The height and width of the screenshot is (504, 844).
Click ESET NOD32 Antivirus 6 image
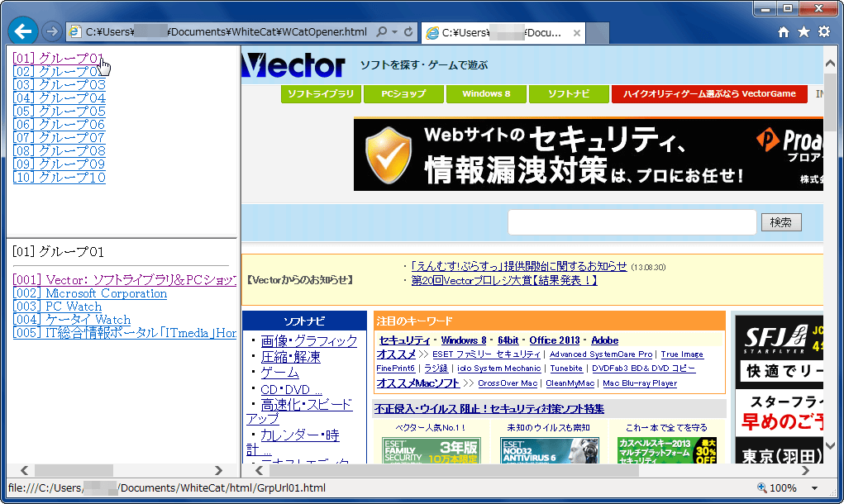550,450
